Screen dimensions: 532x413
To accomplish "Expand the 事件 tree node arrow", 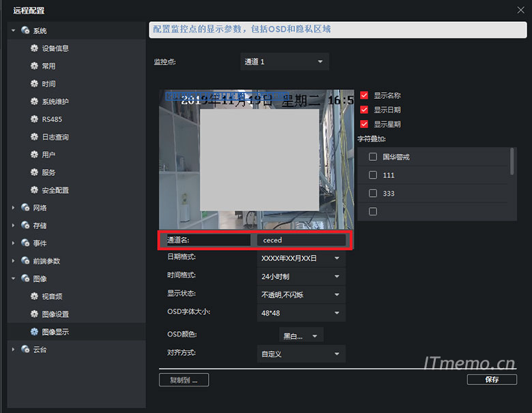I will 13,243.
